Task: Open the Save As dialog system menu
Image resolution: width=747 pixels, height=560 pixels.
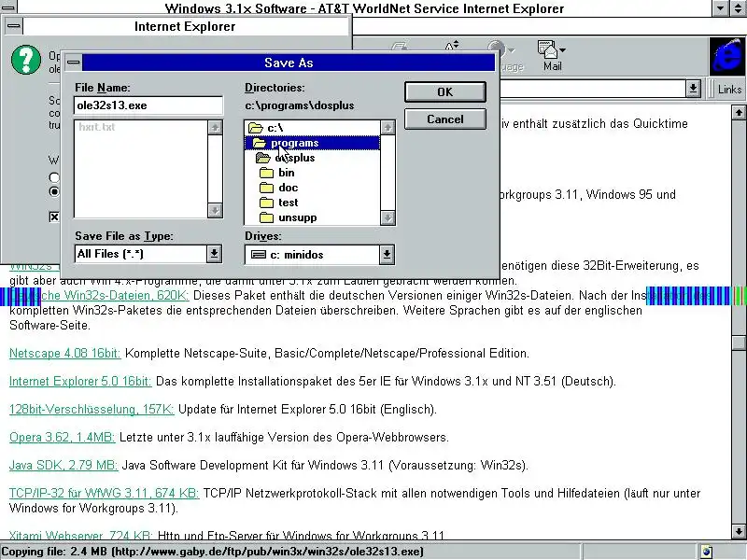Action: pyautogui.click(x=74, y=63)
